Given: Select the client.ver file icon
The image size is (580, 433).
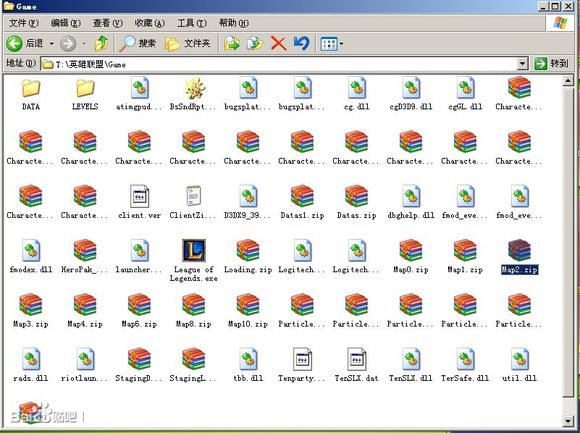Looking at the screenshot, I should (139, 196).
